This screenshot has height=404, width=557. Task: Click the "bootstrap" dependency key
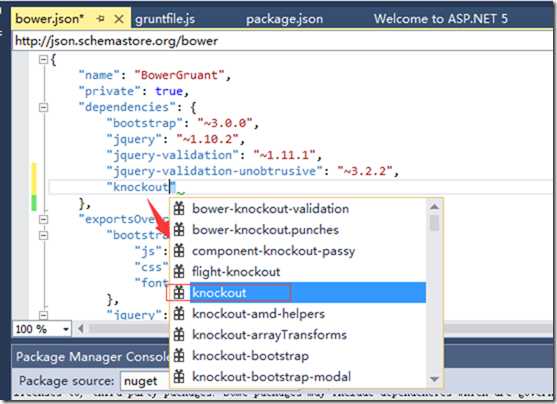pyautogui.click(x=145, y=123)
